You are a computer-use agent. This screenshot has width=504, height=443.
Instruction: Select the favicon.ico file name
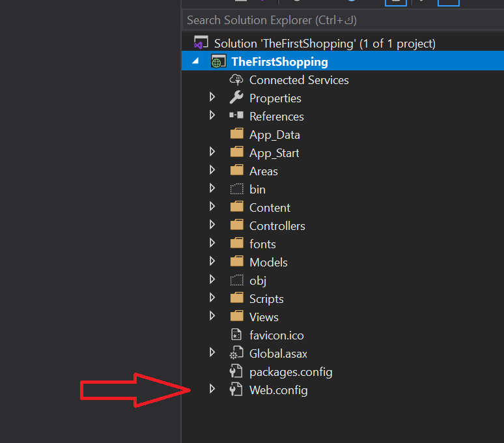pyautogui.click(x=277, y=336)
